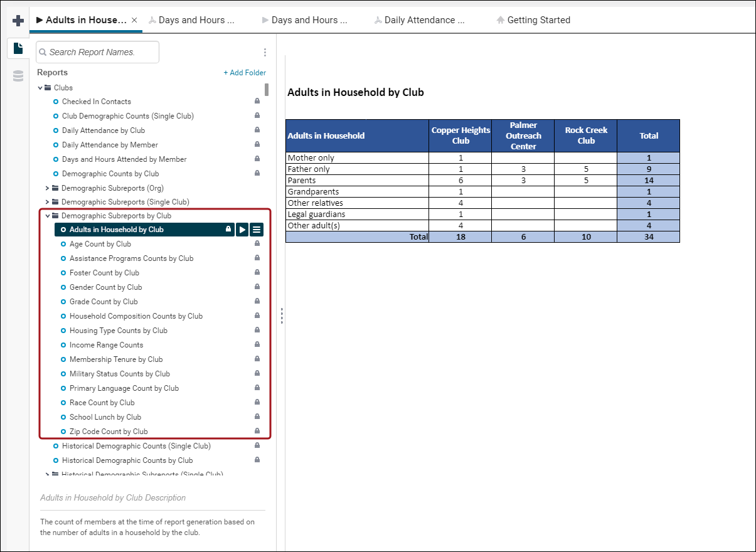756x552 pixels.
Task: Click the three-dot options menu beside search
Action: coord(265,53)
